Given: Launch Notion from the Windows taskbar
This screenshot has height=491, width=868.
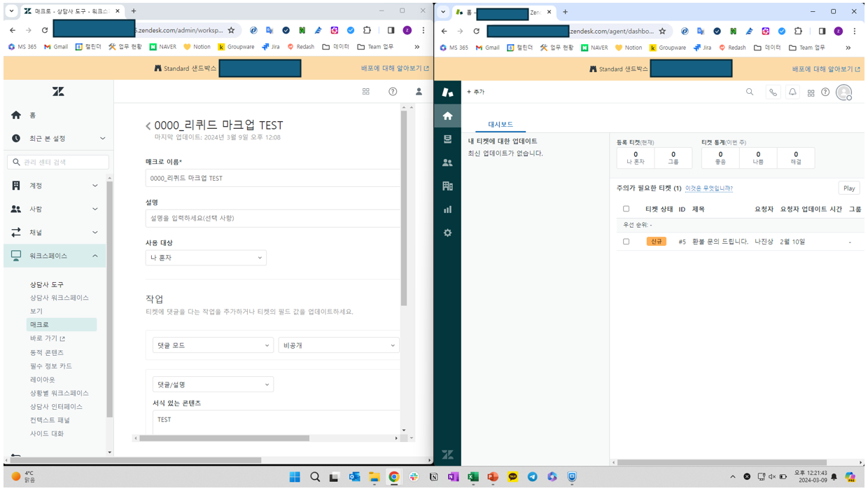Looking at the screenshot, I should pos(433,477).
